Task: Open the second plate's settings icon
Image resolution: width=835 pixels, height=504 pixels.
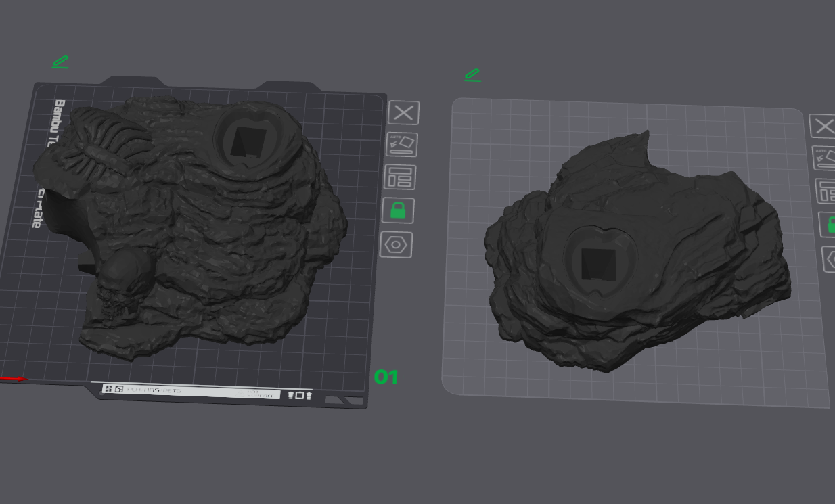Action: pos(830,259)
